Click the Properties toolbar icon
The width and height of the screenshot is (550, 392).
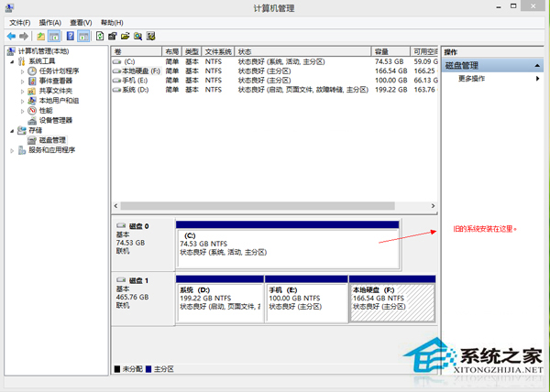pyautogui.click(x=112, y=36)
